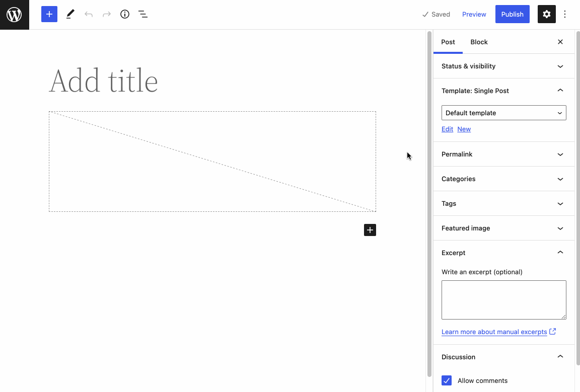Open Learn more about manual excerpts link
This screenshot has width=580, height=392.
click(494, 332)
